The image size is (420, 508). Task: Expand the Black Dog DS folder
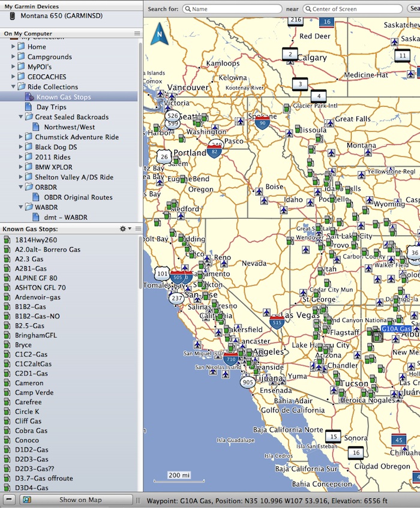coord(21,147)
